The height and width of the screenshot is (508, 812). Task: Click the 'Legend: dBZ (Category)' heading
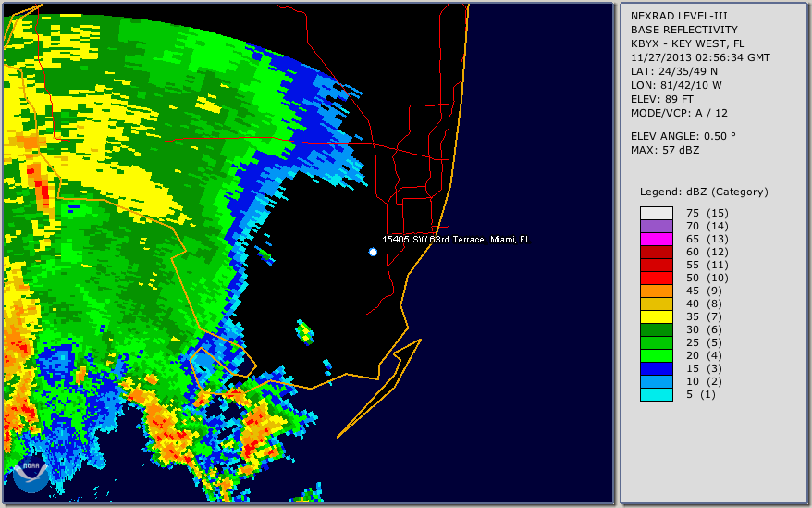coord(704,192)
